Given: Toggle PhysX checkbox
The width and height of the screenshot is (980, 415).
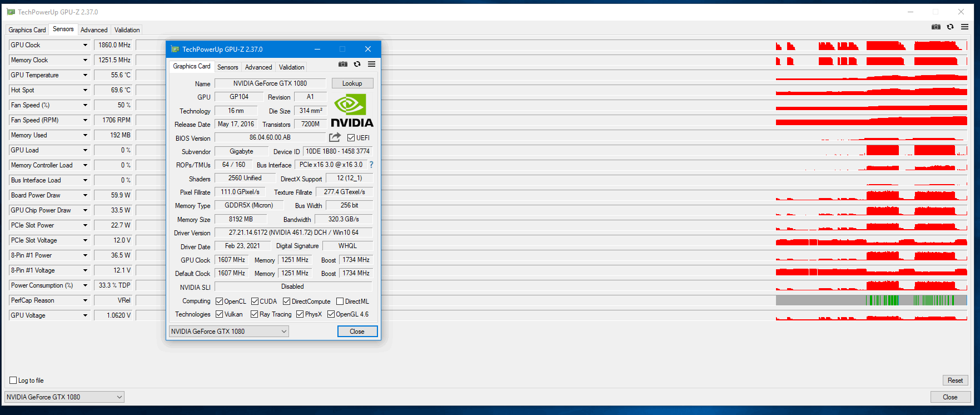Looking at the screenshot, I should point(300,314).
